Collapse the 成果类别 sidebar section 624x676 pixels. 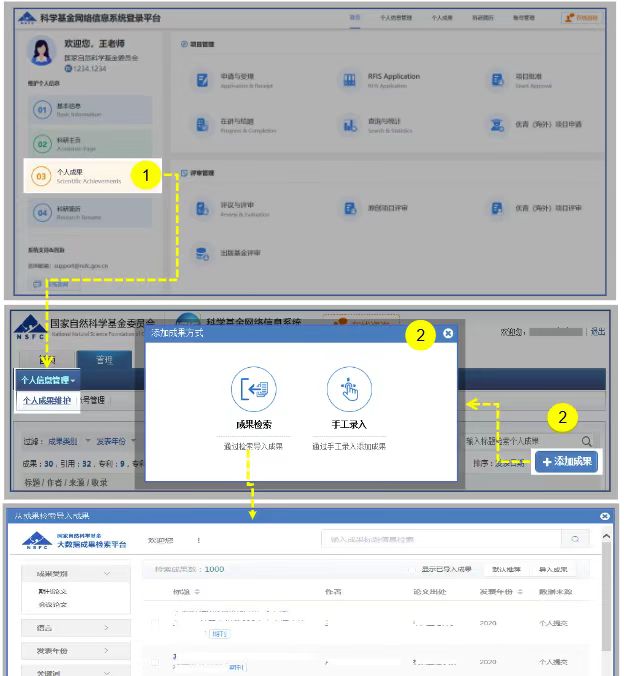pyautogui.click(x=75, y=573)
